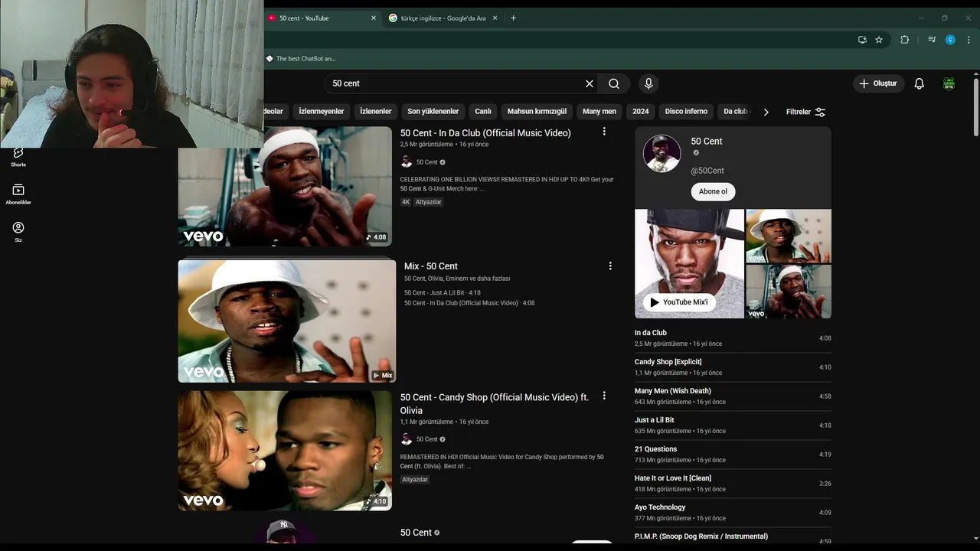
Task: Select the Son yüklenenler filter chip
Action: [433, 112]
